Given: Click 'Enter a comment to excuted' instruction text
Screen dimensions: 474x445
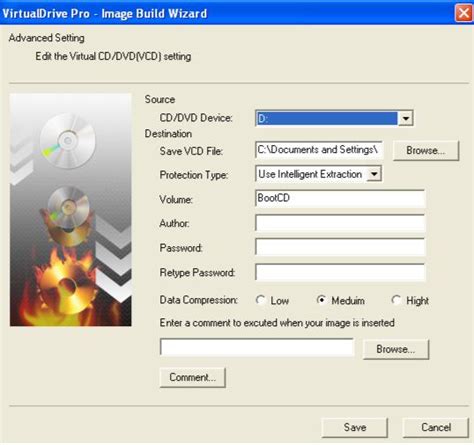Looking at the screenshot, I should pos(277,323).
